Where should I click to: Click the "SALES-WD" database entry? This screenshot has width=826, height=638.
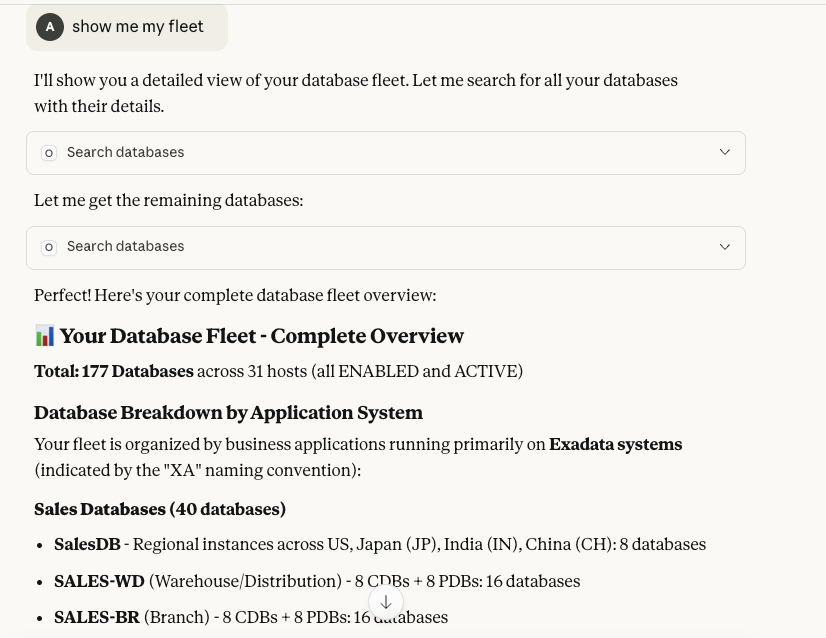[x=99, y=581]
